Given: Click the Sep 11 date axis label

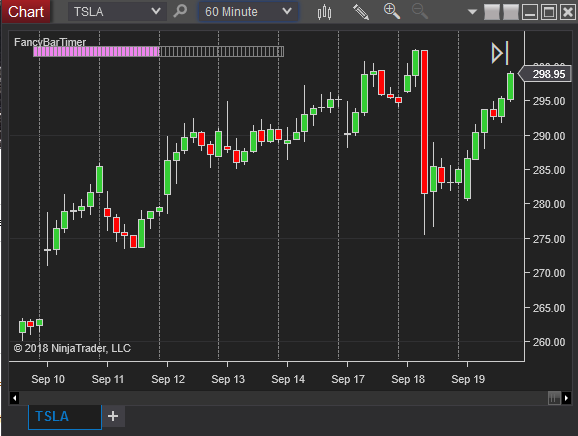Looking at the screenshot, I should point(108,379).
